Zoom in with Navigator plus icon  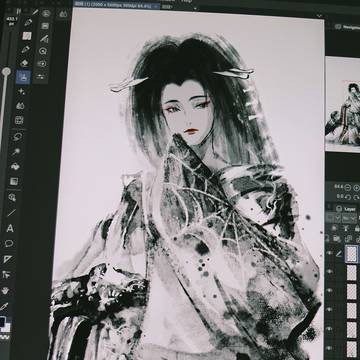point(356,188)
